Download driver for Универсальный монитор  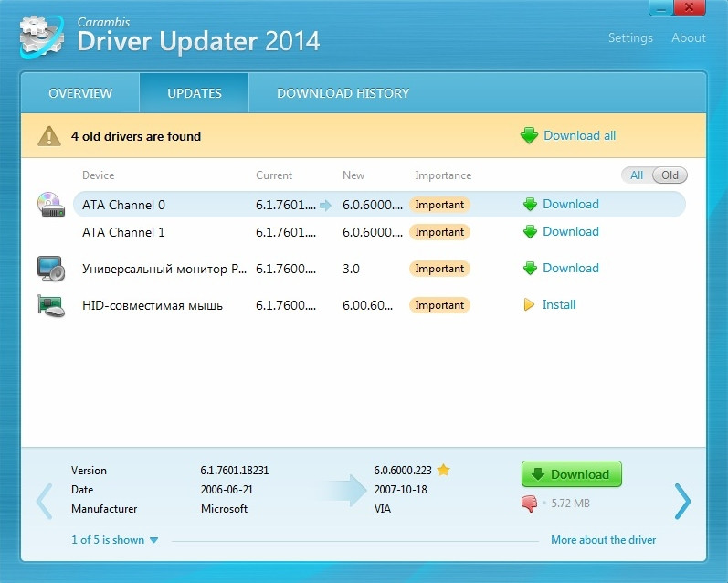tap(571, 268)
